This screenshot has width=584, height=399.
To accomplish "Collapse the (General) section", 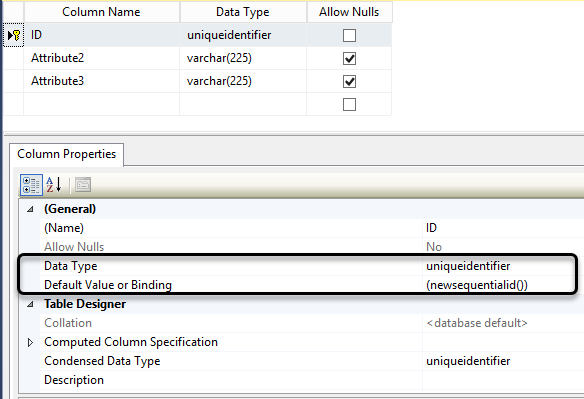I will coord(30,209).
